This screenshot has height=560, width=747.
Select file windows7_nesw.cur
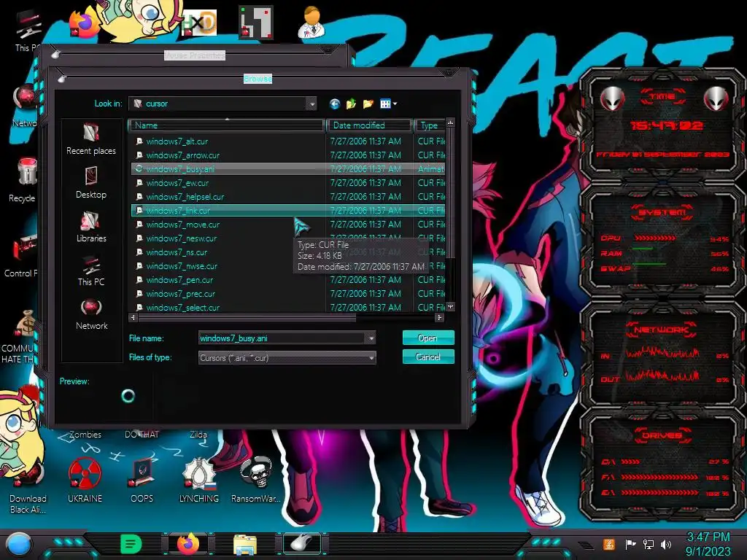click(287, 238)
